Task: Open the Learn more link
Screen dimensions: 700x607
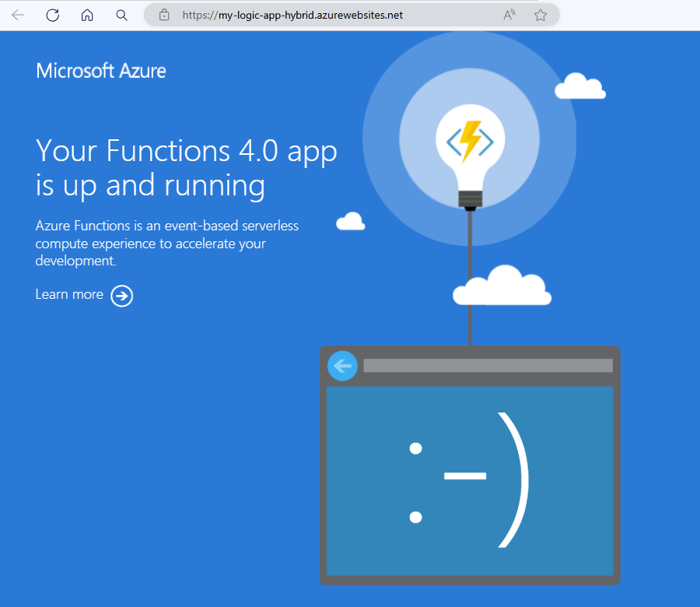Action: [x=68, y=294]
